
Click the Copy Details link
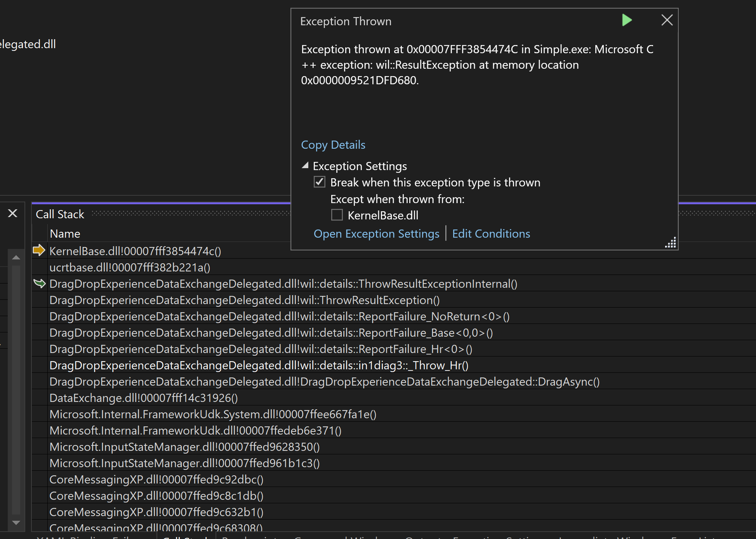[x=333, y=145]
